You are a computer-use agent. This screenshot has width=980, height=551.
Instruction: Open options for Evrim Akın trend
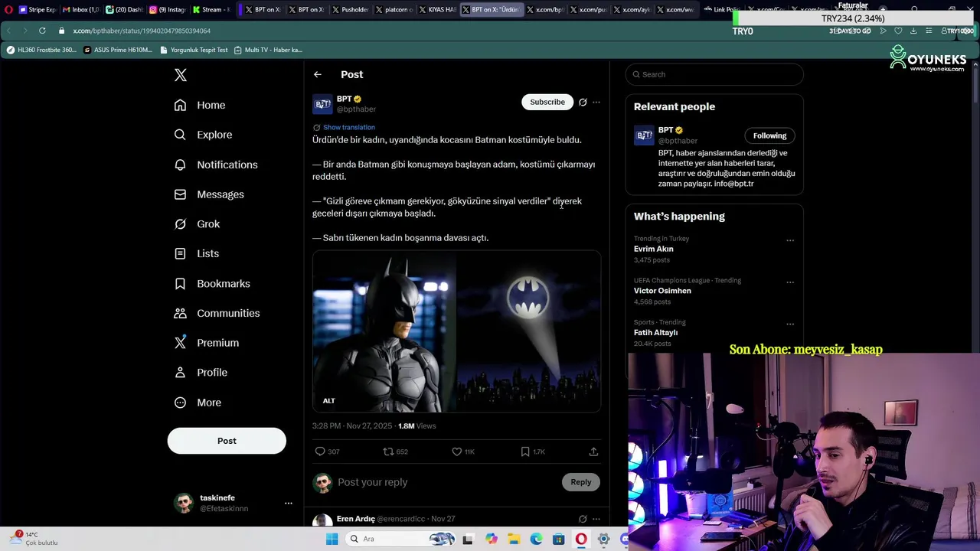tap(790, 240)
